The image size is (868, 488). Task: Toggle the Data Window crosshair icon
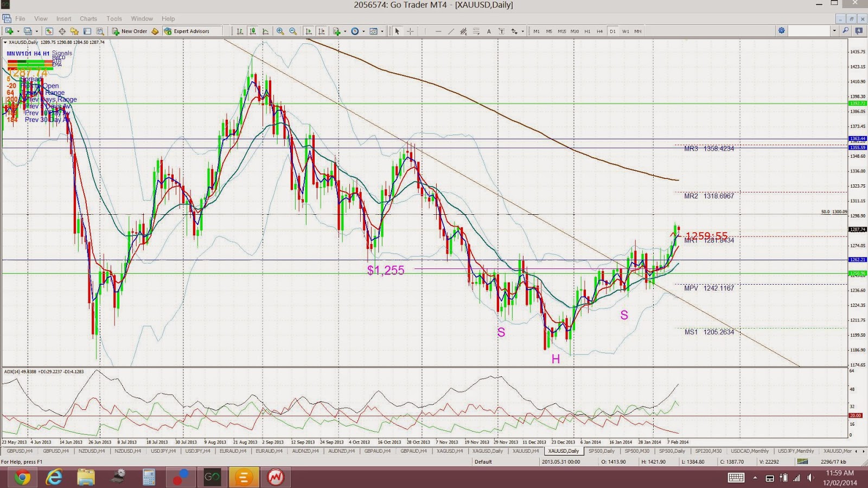tap(62, 31)
